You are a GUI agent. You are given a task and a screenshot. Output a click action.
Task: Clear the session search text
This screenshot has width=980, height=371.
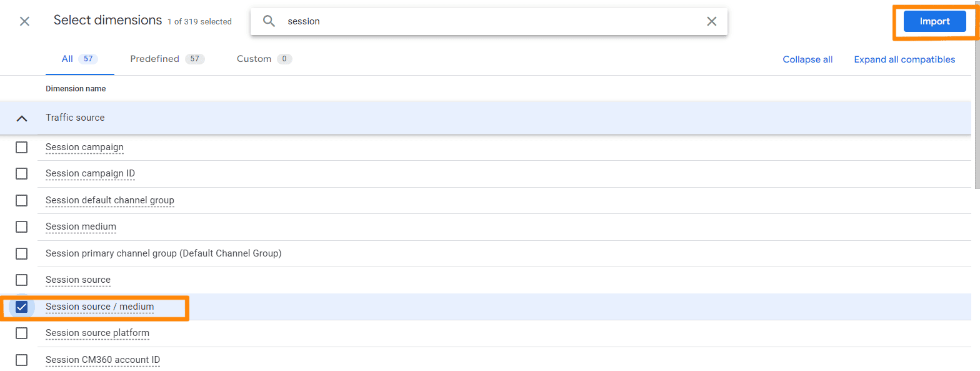[x=711, y=21]
